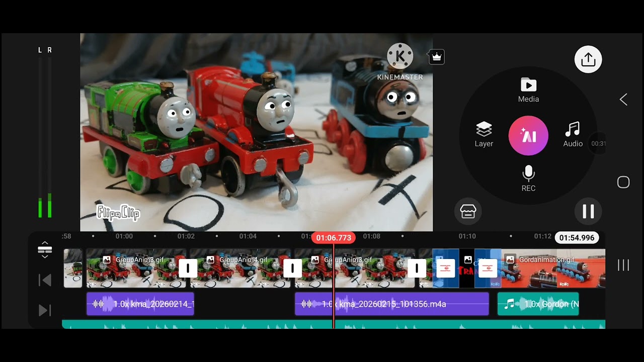Select the small clip at timeline start
This screenshot has height=362, width=644.
[73, 268]
